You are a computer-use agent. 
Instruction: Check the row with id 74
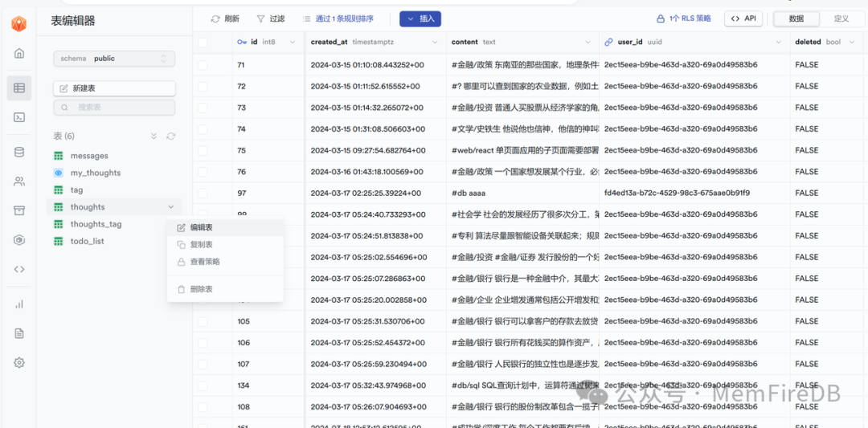(203, 128)
